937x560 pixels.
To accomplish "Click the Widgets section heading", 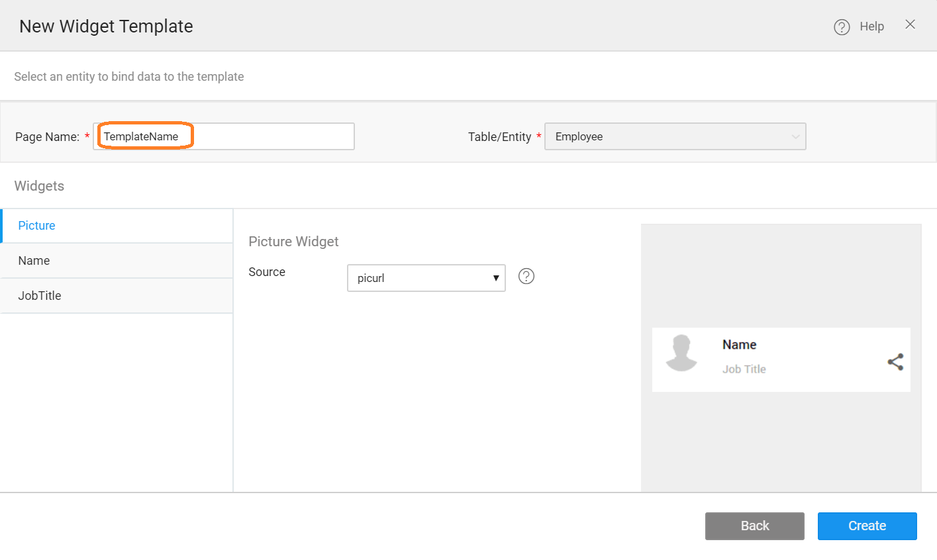I will click(38, 186).
